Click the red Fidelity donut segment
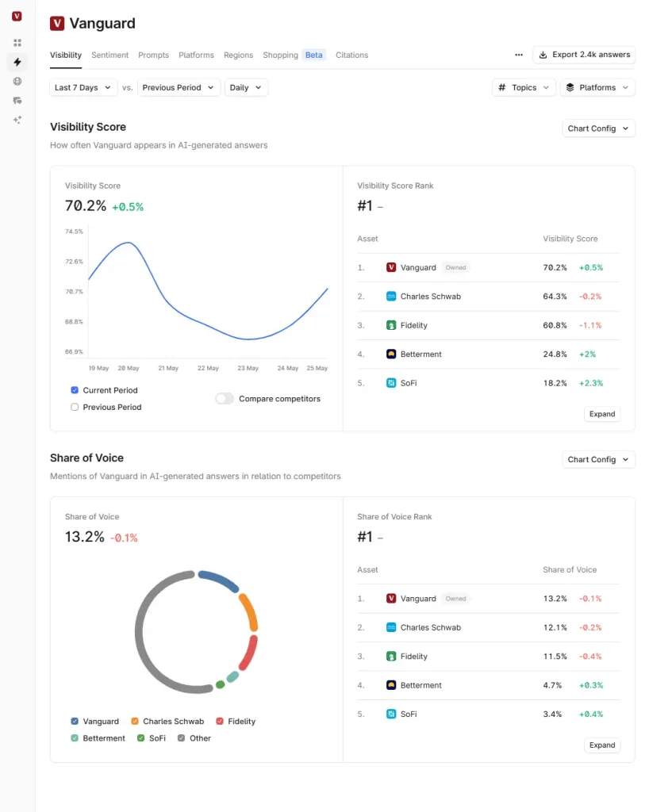The image size is (649, 812). 250,652
